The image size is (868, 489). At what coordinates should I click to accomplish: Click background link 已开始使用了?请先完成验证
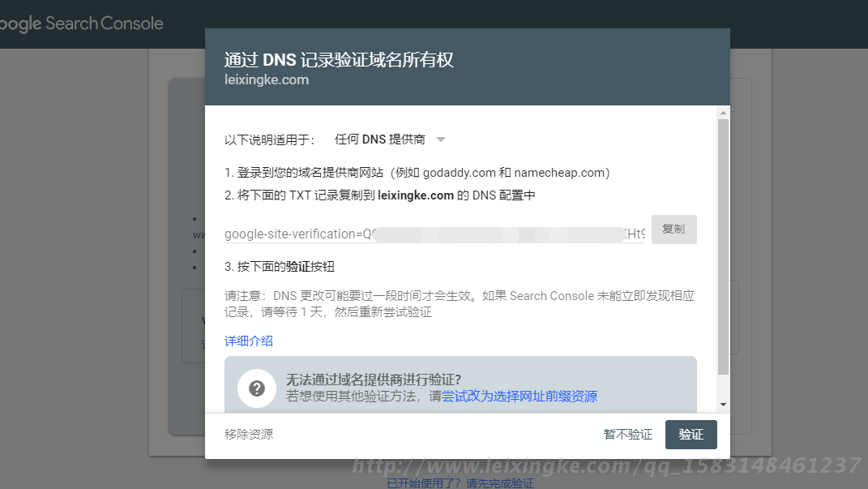pyautogui.click(x=460, y=483)
